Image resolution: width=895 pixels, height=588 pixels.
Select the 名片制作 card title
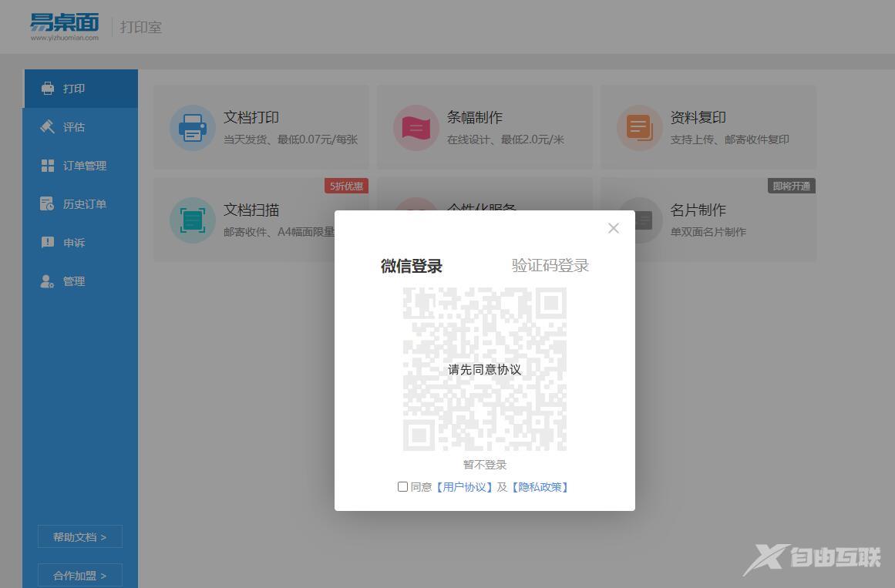tap(698, 210)
